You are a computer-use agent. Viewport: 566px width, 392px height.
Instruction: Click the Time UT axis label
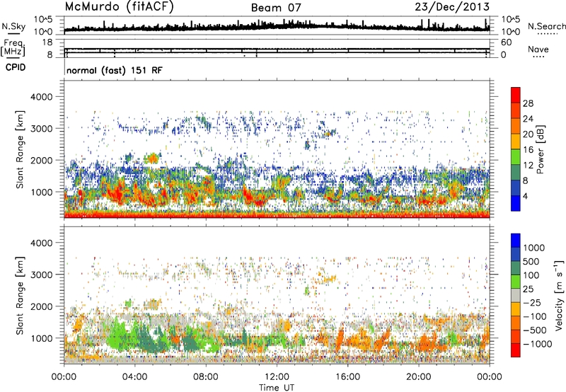click(x=277, y=388)
